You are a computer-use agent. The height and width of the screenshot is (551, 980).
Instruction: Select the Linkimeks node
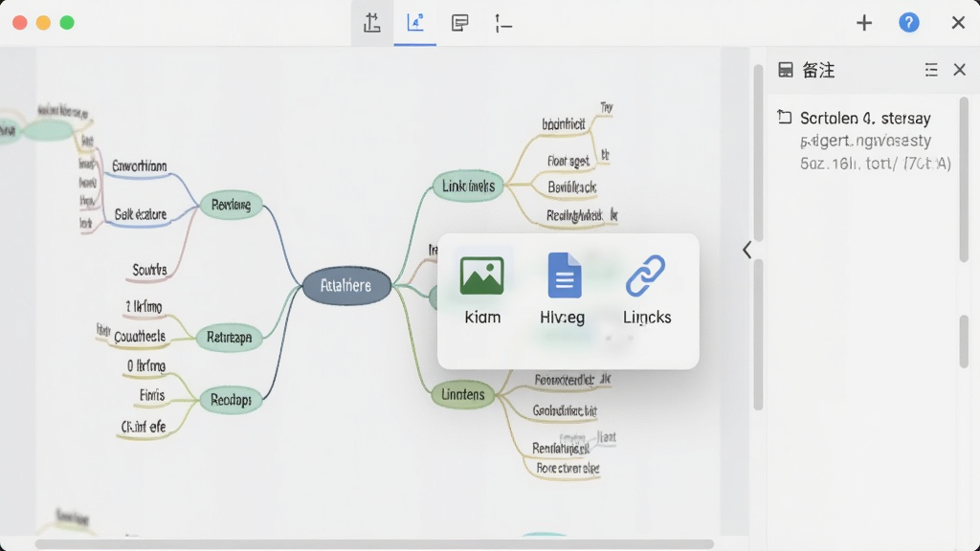coord(468,186)
